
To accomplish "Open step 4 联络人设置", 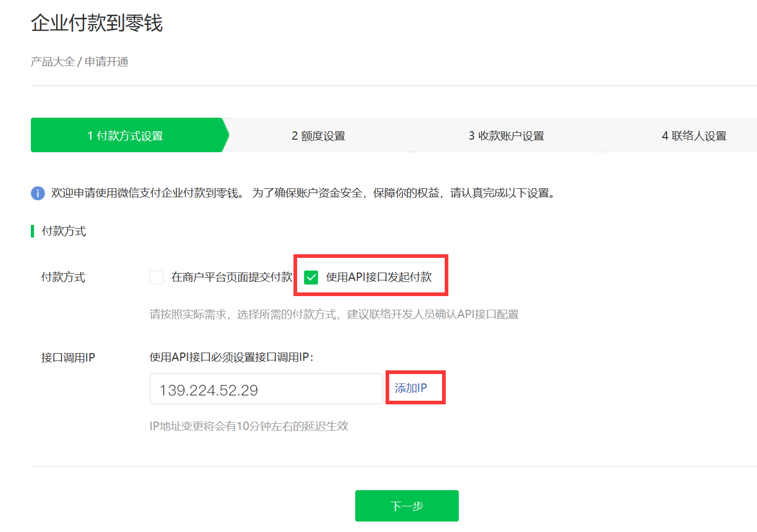I will (694, 136).
